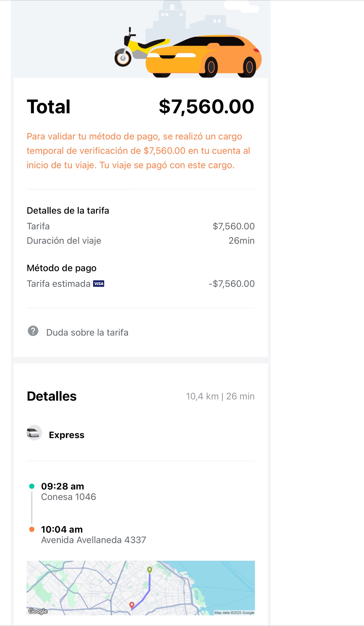Click the Map data ©2025 Google attribution
Screen dimensions: 364x626
coord(234,613)
